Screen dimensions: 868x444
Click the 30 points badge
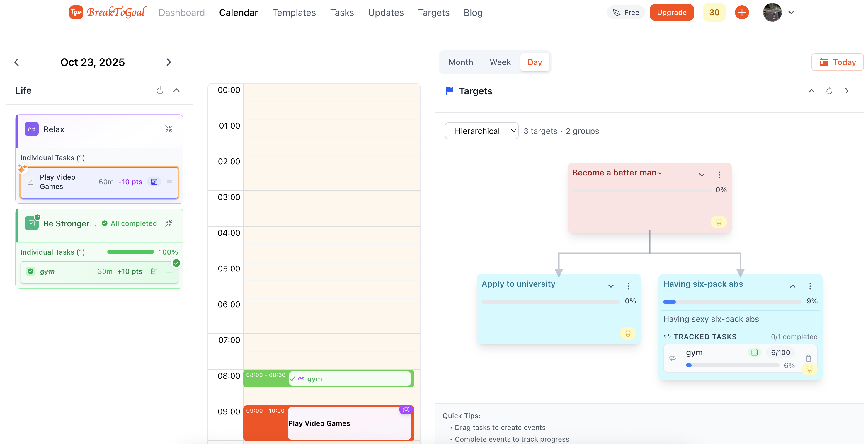pos(714,13)
